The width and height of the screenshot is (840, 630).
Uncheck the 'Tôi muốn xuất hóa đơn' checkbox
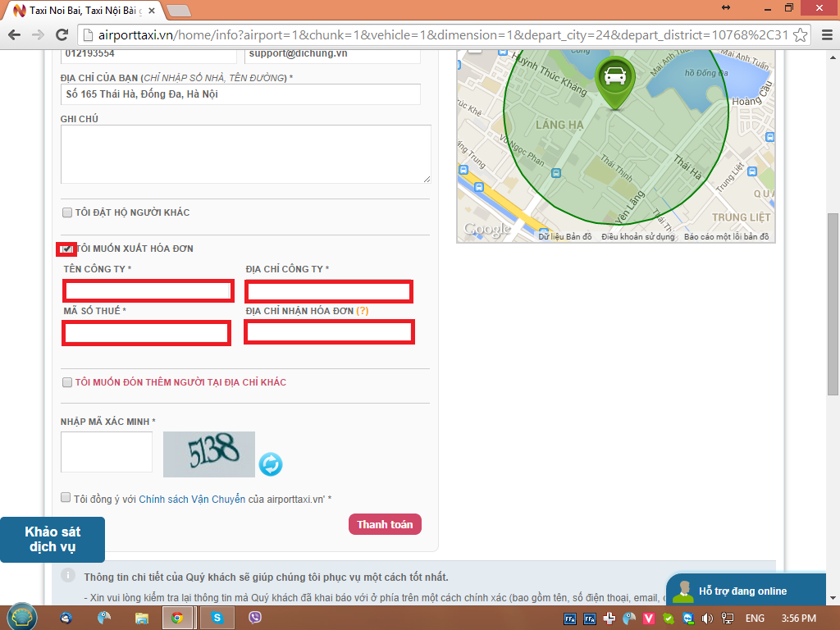66,249
